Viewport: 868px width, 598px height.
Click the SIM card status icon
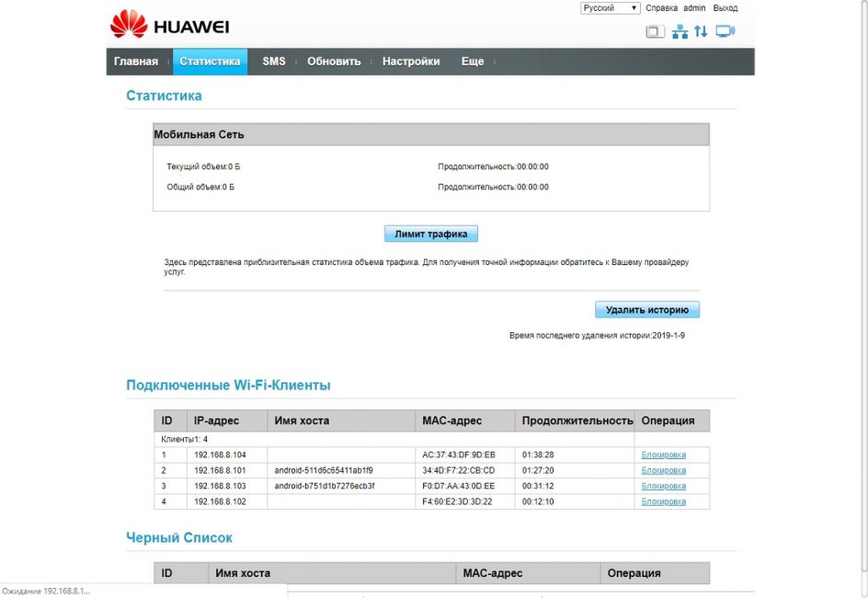655,32
